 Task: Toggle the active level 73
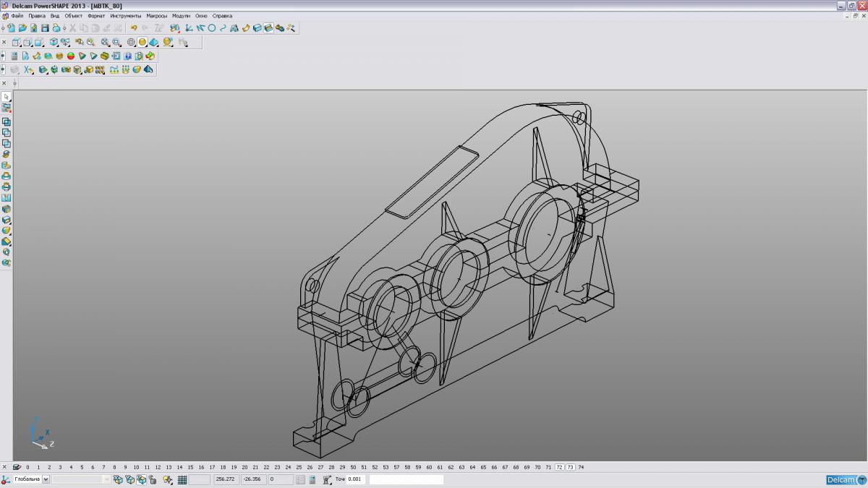point(570,467)
